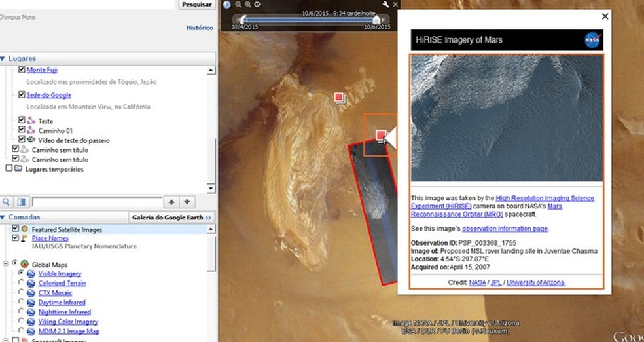Collapse the Lugares panel
644x342 pixels.
(x=3, y=59)
